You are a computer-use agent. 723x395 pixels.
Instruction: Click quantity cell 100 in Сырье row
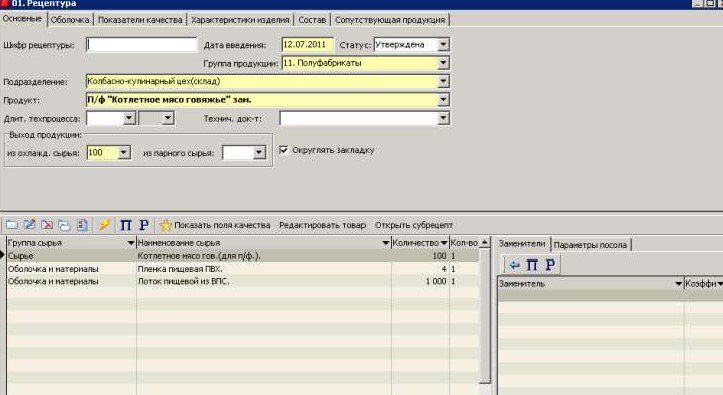(x=421, y=256)
